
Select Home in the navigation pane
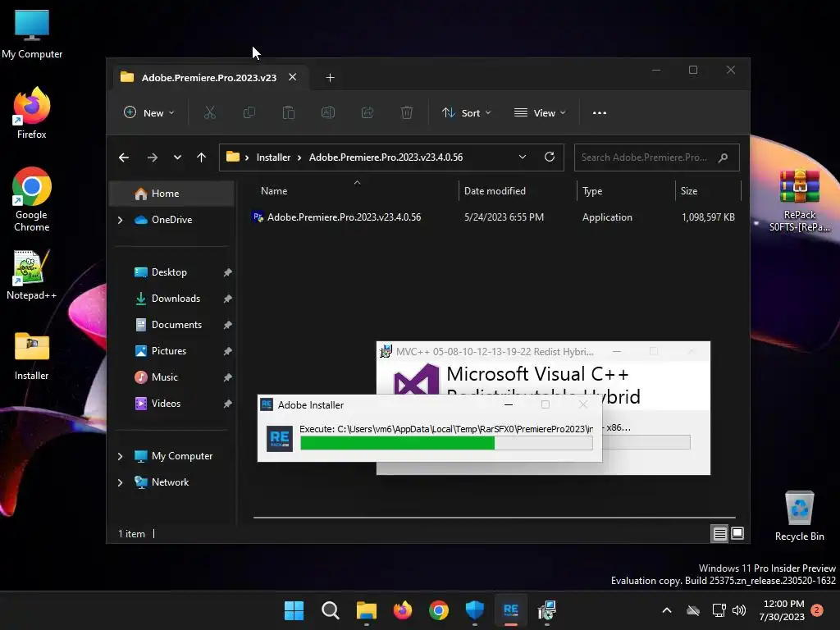coord(171,194)
